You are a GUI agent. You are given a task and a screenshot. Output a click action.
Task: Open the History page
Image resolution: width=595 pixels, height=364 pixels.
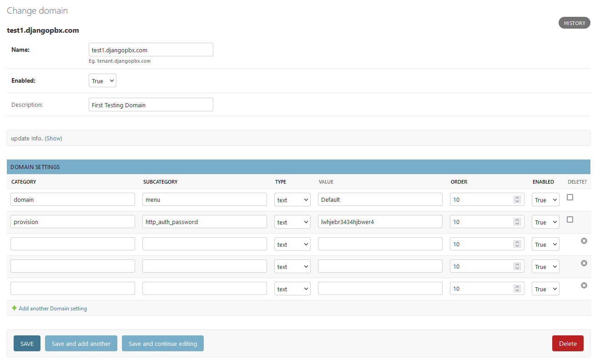[x=574, y=23]
